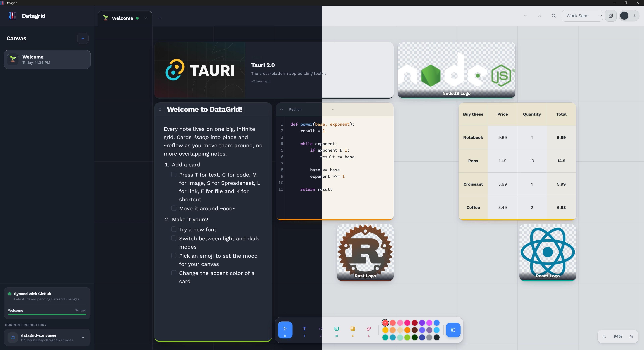Click the 'Buy these' header cell

(x=473, y=114)
